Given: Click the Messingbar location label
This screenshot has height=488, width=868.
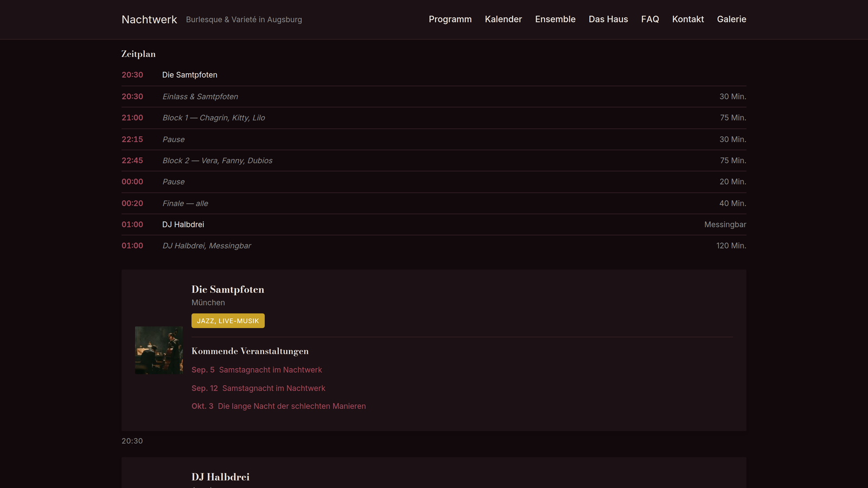Looking at the screenshot, I should [725, 224].
